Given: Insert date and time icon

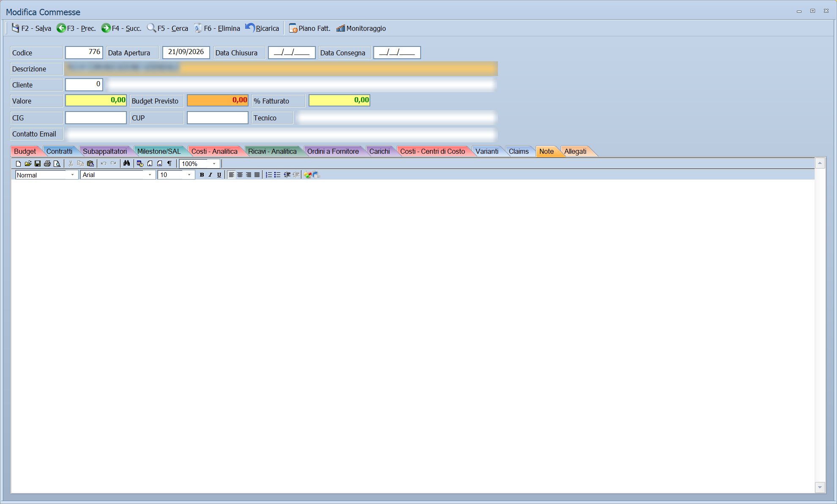Looking at the screenshot, I should (140, 163).
